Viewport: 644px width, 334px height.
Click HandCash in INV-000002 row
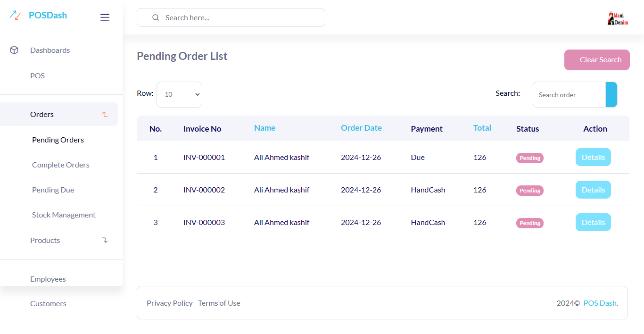428,190
